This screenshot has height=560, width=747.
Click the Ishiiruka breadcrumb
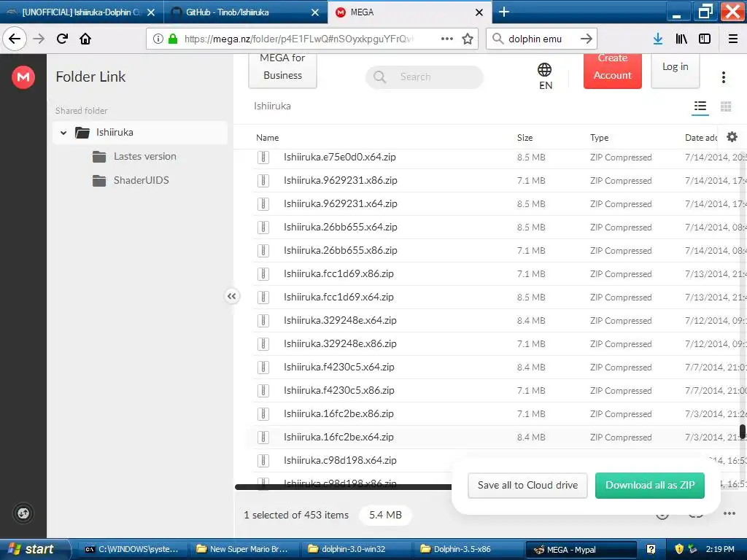click(272, 106)
